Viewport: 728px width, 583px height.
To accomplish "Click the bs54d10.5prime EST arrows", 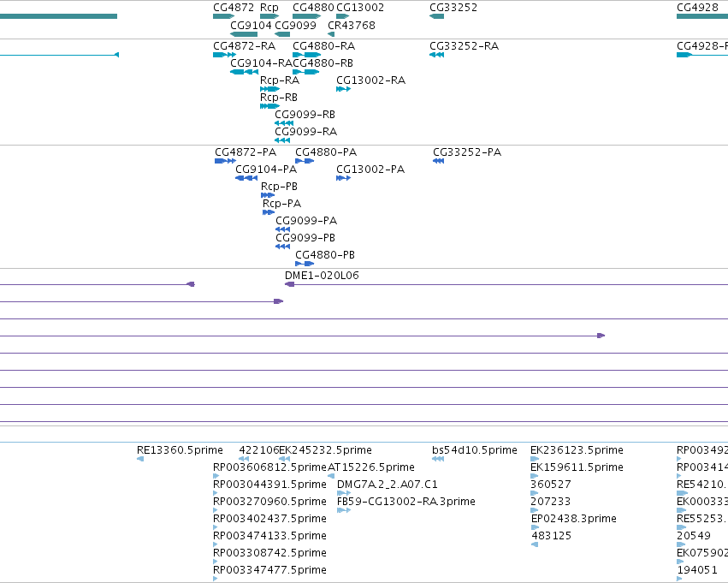I will tap(438, 459).
